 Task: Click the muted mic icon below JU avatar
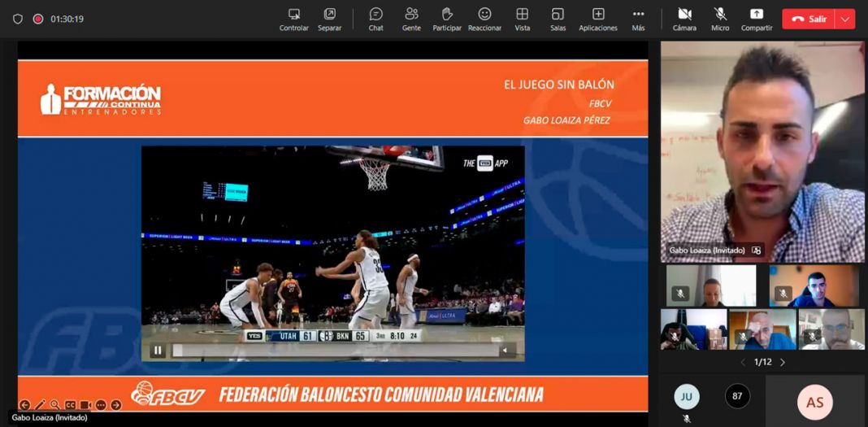[x=687, y=419]
